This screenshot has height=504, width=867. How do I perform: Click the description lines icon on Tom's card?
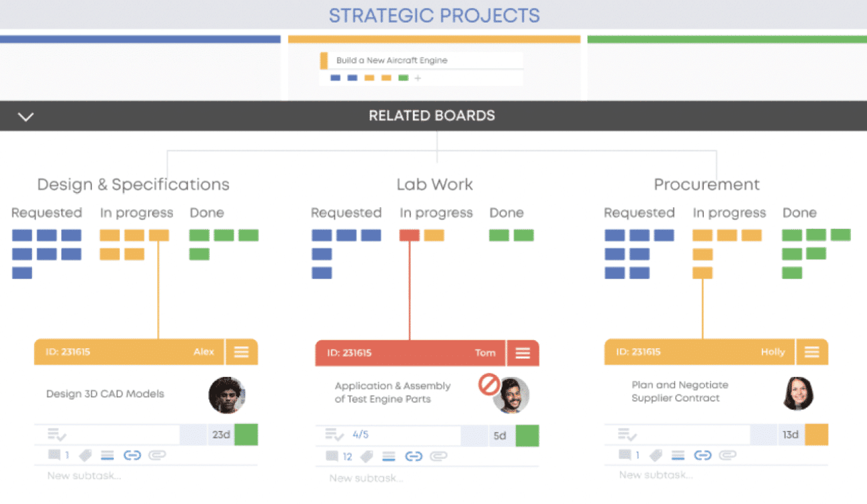click(389, 457)
